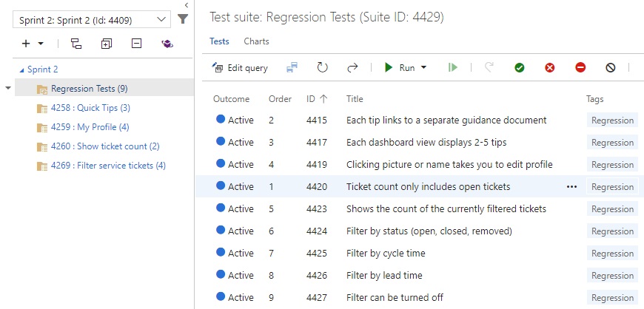
Task: Click the red Block test icon
Action: 580,67
